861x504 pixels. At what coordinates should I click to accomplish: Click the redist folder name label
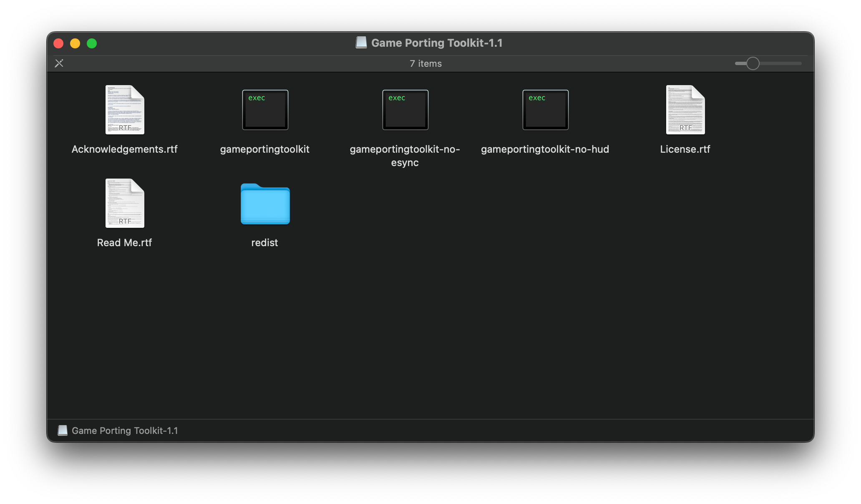pyautogui.click(x=264, y=243)
